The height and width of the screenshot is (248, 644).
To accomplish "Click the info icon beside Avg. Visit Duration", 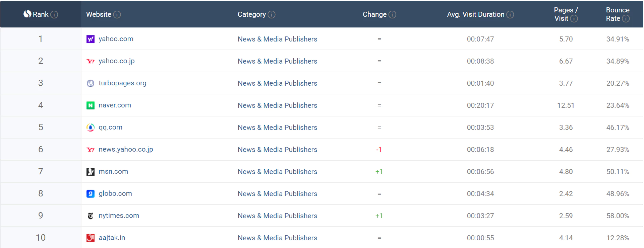I will (x=510, y=14).
